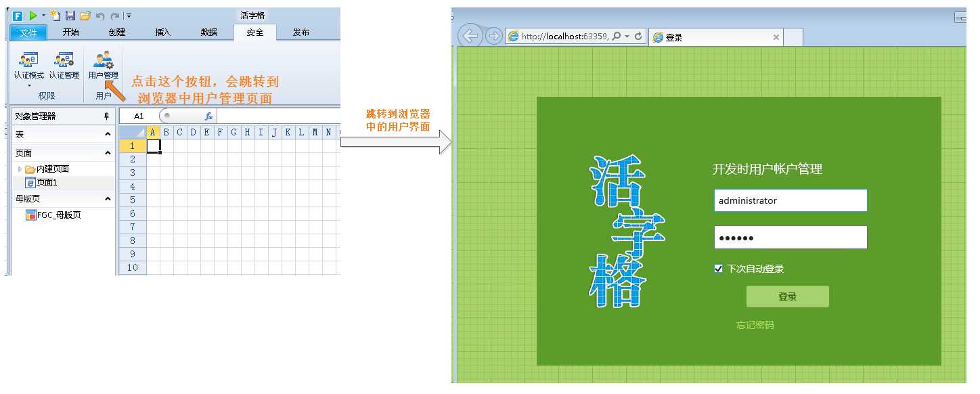The image size is (980, 394).
Task: Open the address bar dropdown arrow
Action: [x=627, y=37]
